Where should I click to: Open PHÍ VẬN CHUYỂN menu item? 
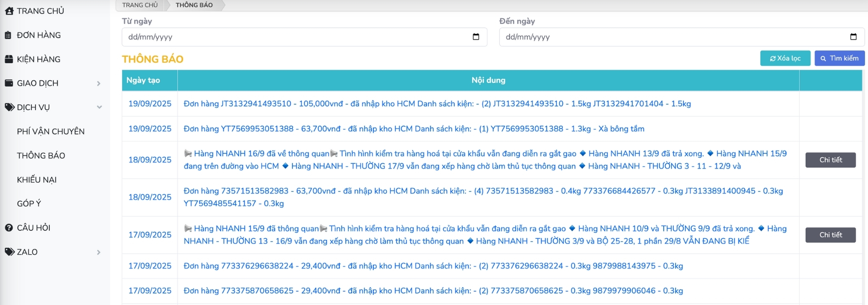pos(51,131)
